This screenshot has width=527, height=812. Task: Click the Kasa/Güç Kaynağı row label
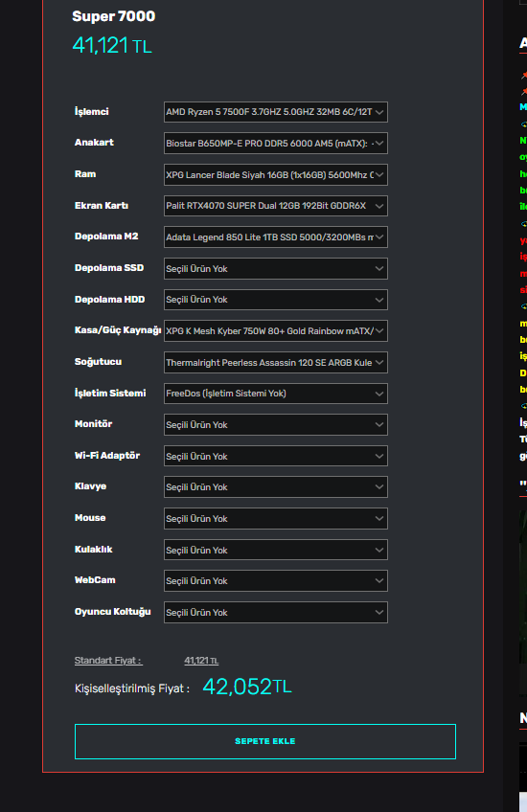tap(118, 330)
